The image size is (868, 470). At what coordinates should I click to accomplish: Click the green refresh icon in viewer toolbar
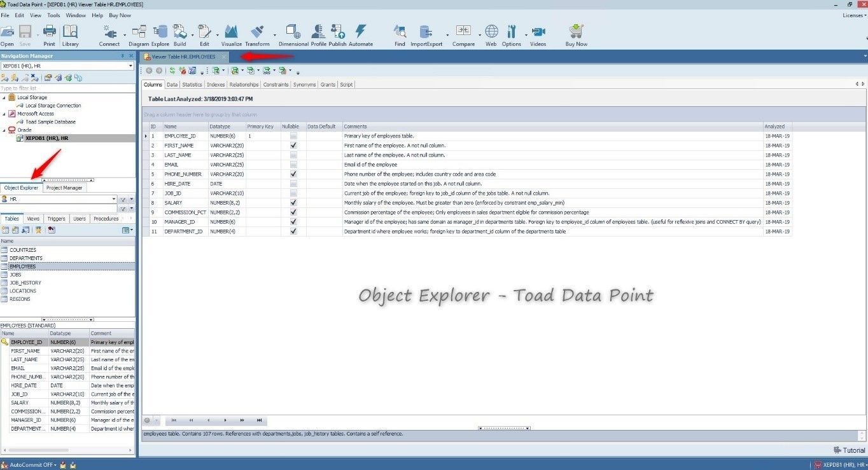(172, 71)
